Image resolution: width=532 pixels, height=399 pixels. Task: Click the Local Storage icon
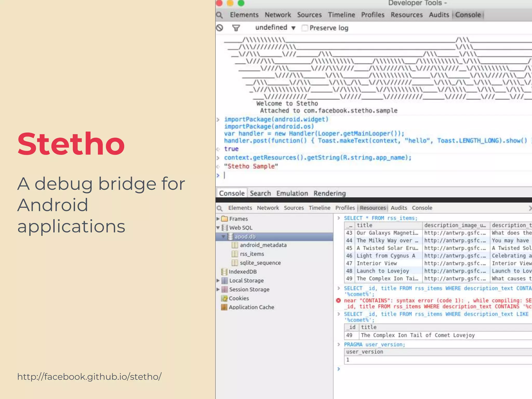pyautogui.click(x=224, y=281)
